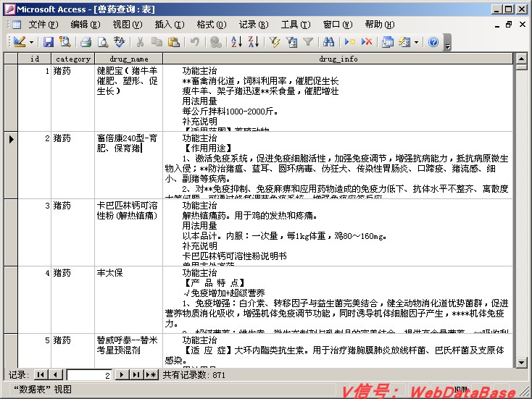Image resolution: width=532 pixels, height=399 pixels.
Task: Click drug name cell 丰太保
Action: coord(128,300)
